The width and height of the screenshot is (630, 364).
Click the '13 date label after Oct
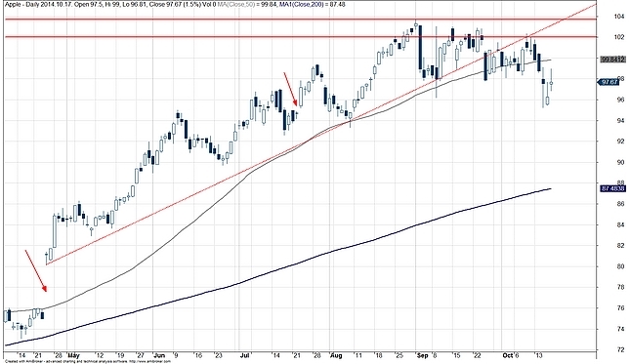(538, 355)
